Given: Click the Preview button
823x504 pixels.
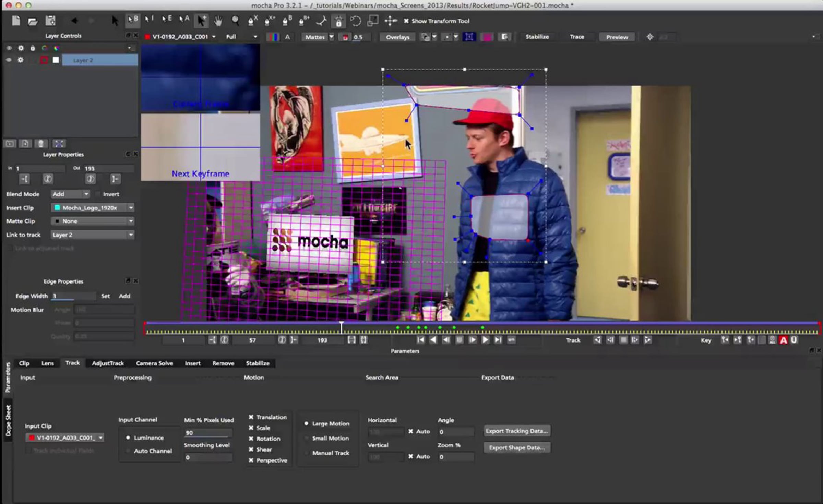Looking at the screenshot, I should tap(617, 37).
